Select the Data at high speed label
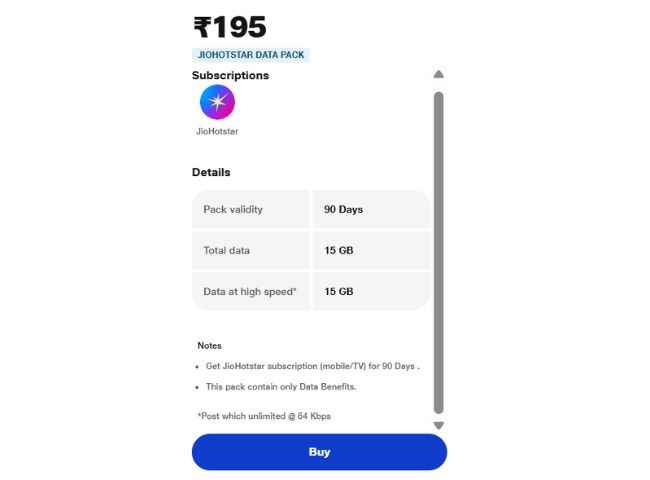650x480 pixels. click(x=250, y=292)
